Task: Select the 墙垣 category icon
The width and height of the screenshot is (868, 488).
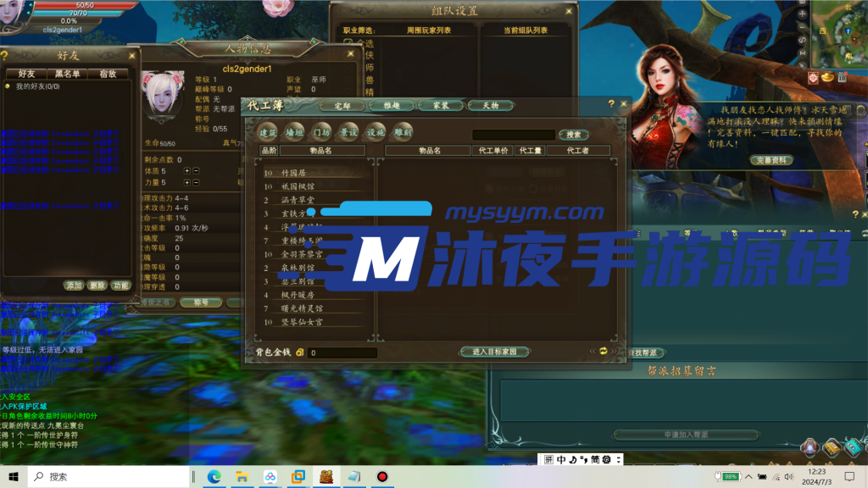Action: pos(294,132)
